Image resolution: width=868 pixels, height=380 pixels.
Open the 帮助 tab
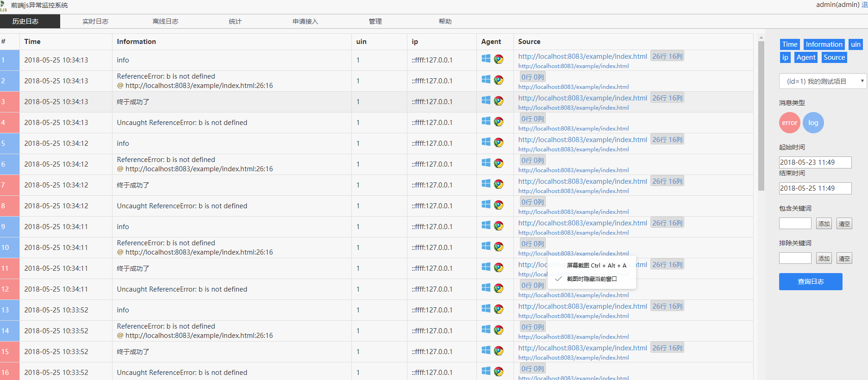coord(445,21)
